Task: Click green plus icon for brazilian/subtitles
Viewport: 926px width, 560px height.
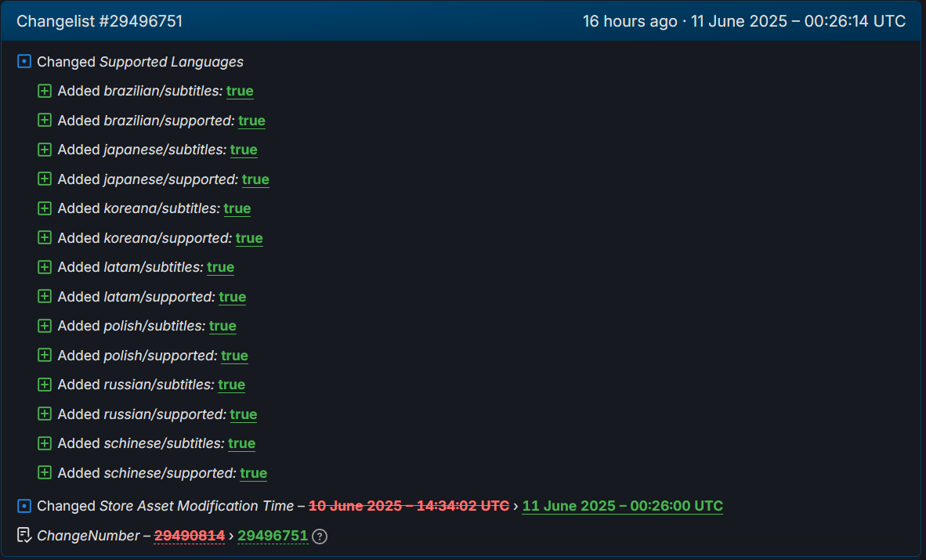Action: (45, 91)
